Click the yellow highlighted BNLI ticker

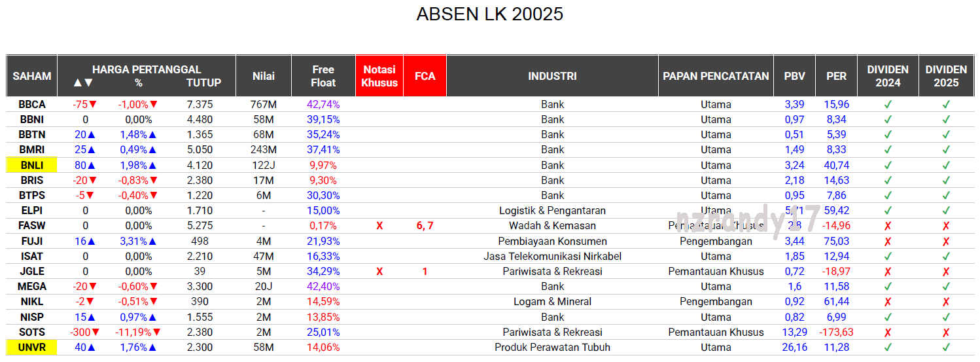(32, 166)
